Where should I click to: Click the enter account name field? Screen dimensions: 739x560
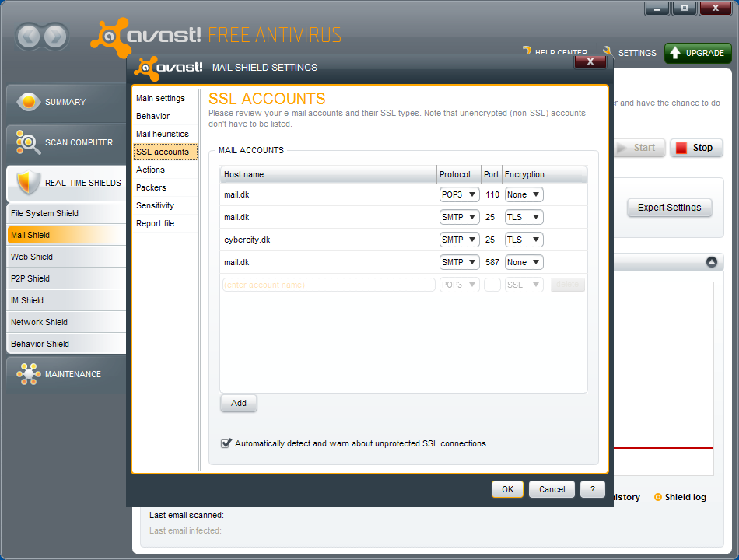point(328,285)
